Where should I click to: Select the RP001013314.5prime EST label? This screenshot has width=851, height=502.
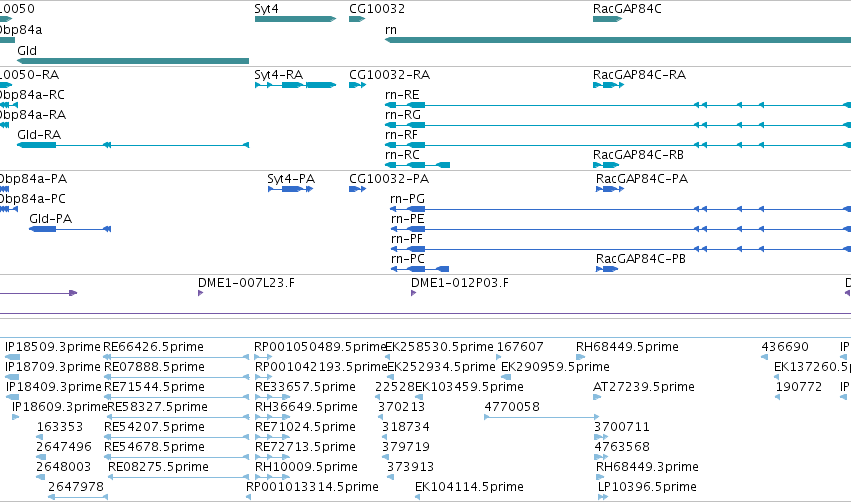[x=312, y=487]
